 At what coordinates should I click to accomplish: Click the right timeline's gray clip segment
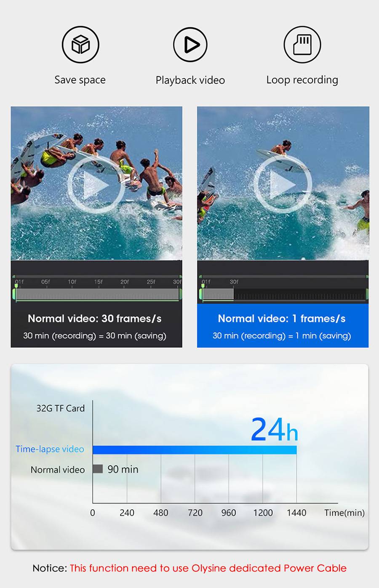218,294
